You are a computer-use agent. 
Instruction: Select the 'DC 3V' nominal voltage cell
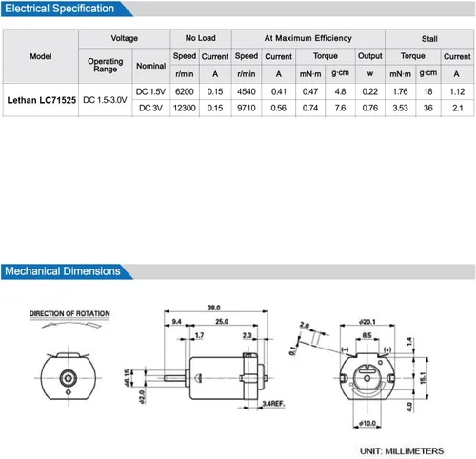[x=150, y=109]
